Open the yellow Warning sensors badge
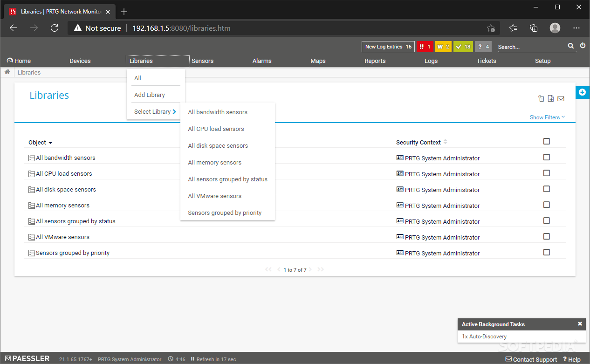 pos(443,47)
